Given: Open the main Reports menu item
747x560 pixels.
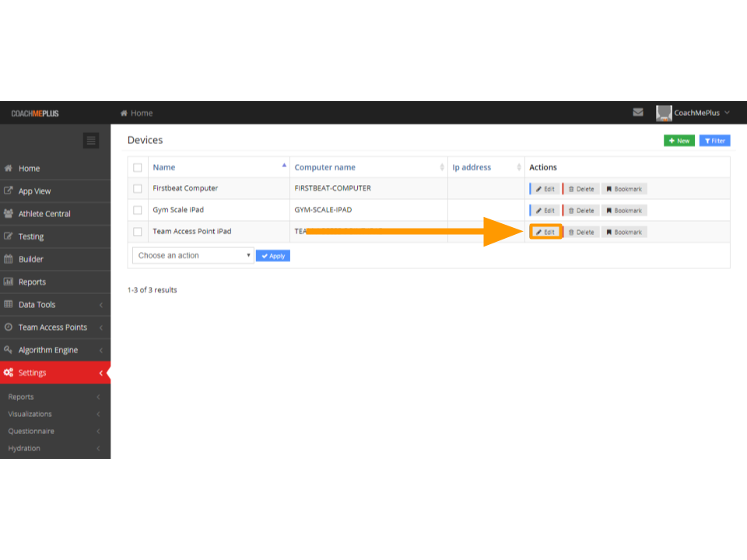Looking at the screenshot, I should [55, 282].
